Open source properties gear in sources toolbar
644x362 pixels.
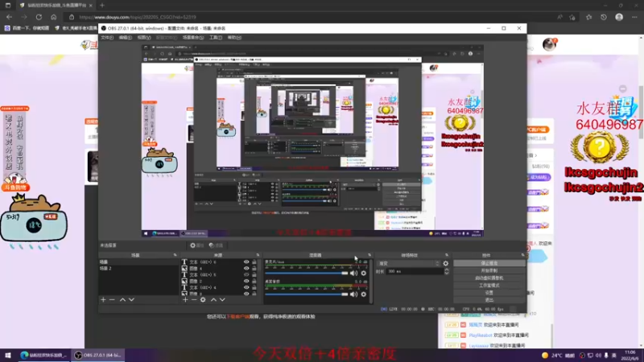pos(203,299)
